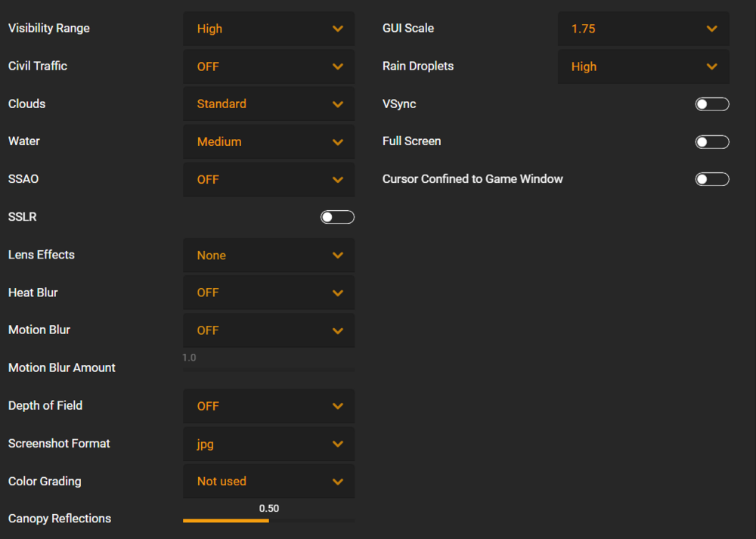Open the GUI Scale dropdown

click(x=643, y=29)
